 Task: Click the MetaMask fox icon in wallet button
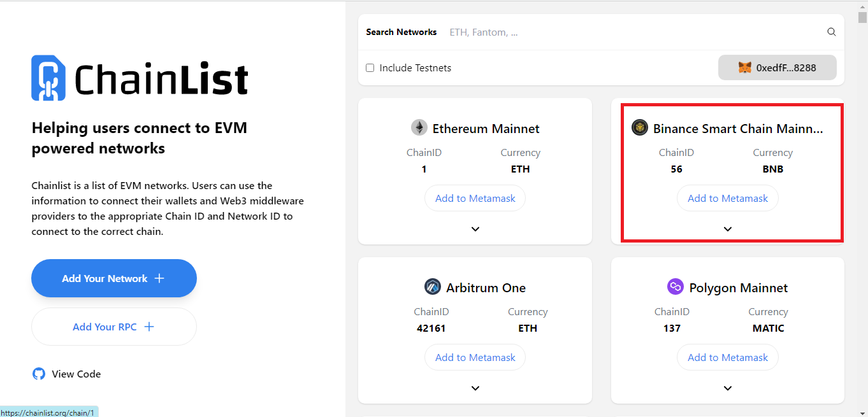pos(745,67)
